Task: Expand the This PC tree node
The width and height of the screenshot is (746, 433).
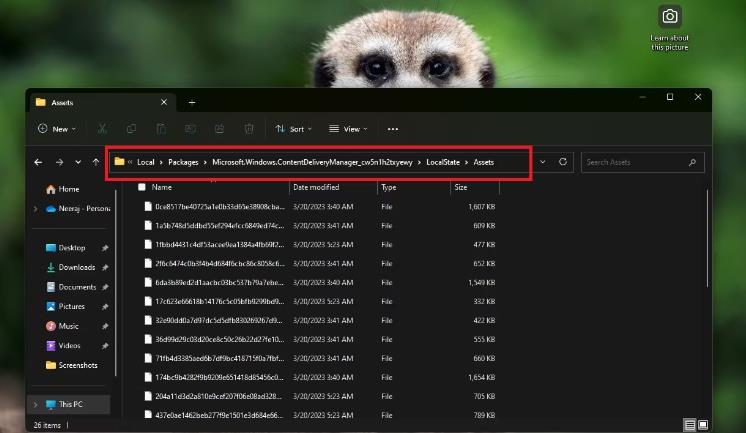Action: pyautogui.click(x=35, y=404)
